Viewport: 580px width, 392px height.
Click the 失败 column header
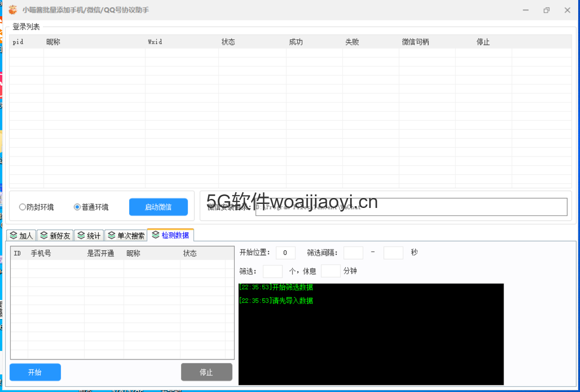[x=371, y=42]
